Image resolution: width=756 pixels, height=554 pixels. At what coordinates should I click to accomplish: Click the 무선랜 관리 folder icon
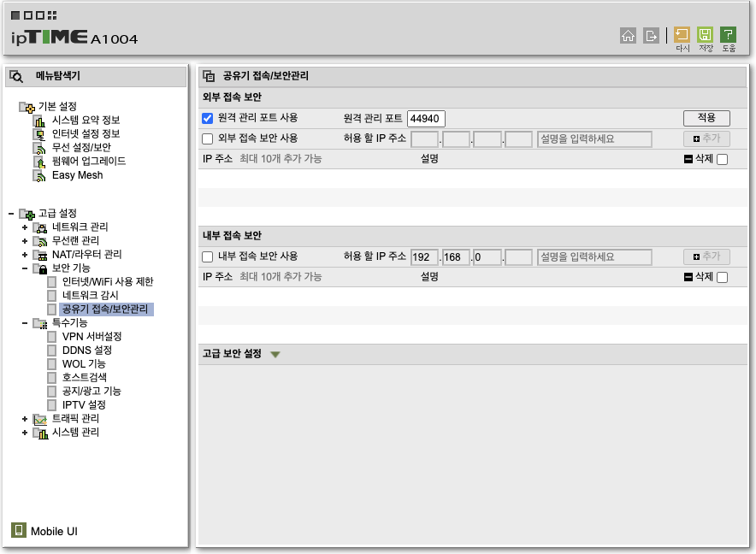click(x=40, y=240)
